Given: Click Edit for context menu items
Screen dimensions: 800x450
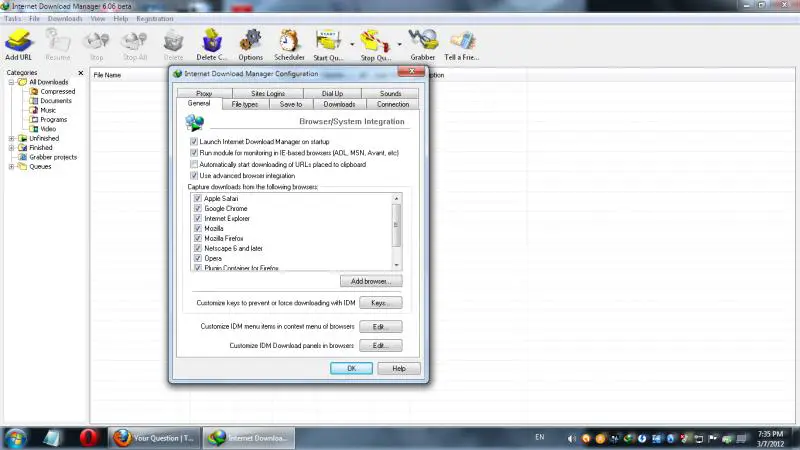Looking at the screenshot, I should [380, 327].
